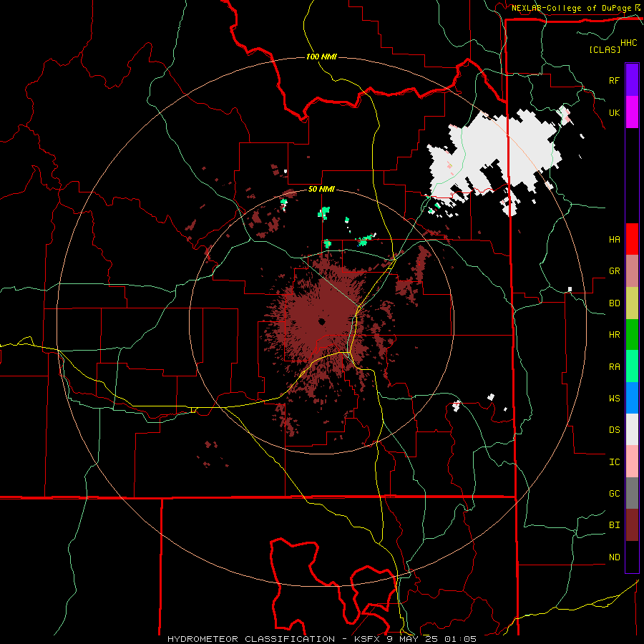Click the 'HA' legend label
Viewport: 644px width, 644px height.
614,240
